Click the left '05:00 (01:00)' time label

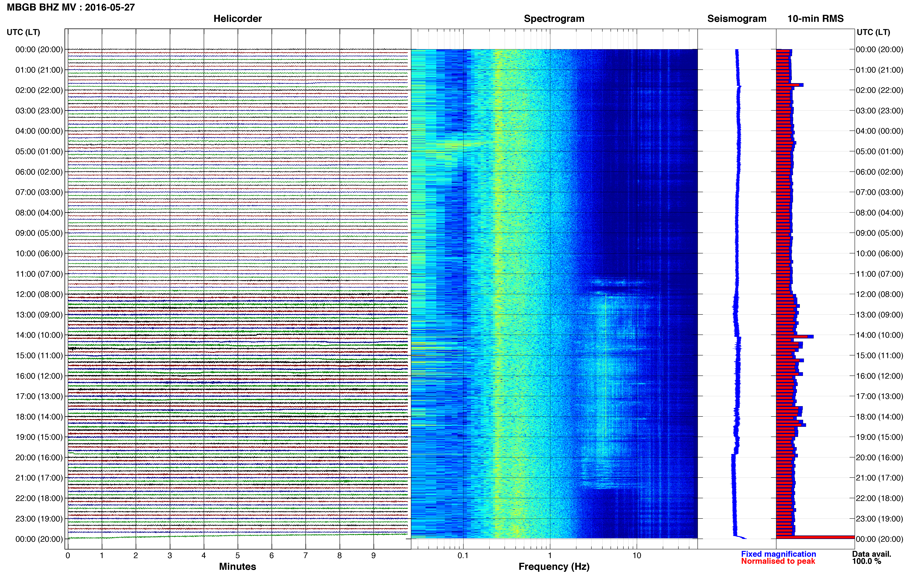[39, 151]
